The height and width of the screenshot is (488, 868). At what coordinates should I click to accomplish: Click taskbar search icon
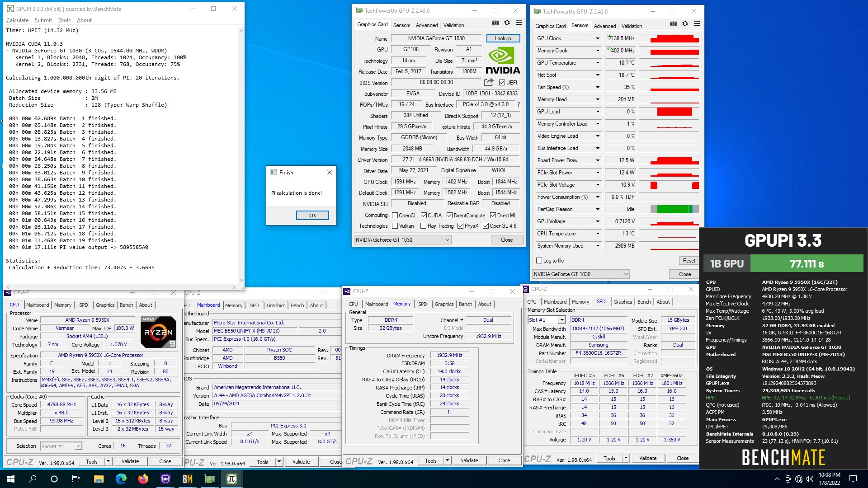(33, 479)
